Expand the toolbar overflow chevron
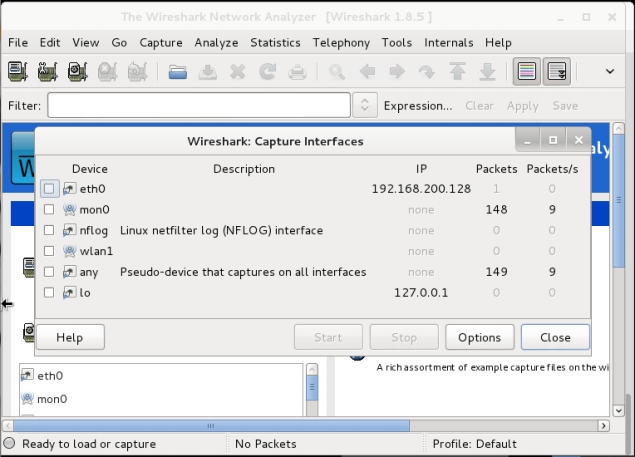The image size is (635, 457). 609,72
